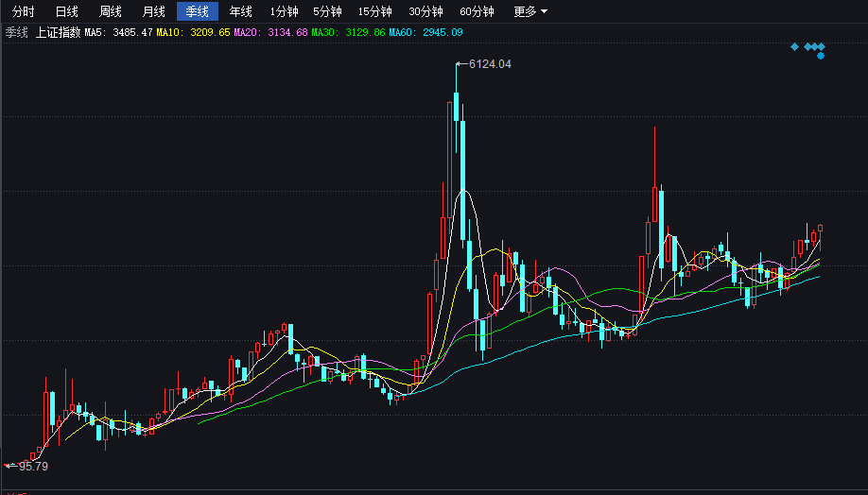Click the cyan MA60: 2945.09 label
Viewport: 868px width, 495px height.
[425, 32]
